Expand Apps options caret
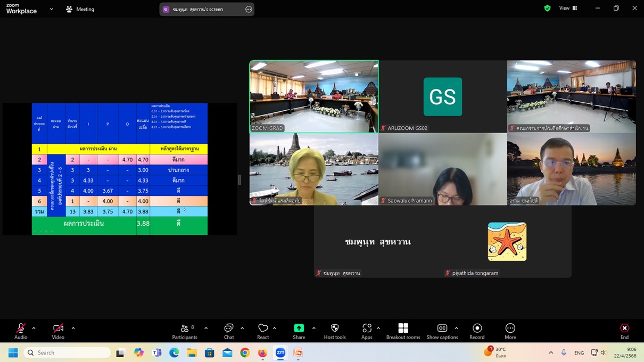This screenshot has height=362, width=644. pos(378,328)
